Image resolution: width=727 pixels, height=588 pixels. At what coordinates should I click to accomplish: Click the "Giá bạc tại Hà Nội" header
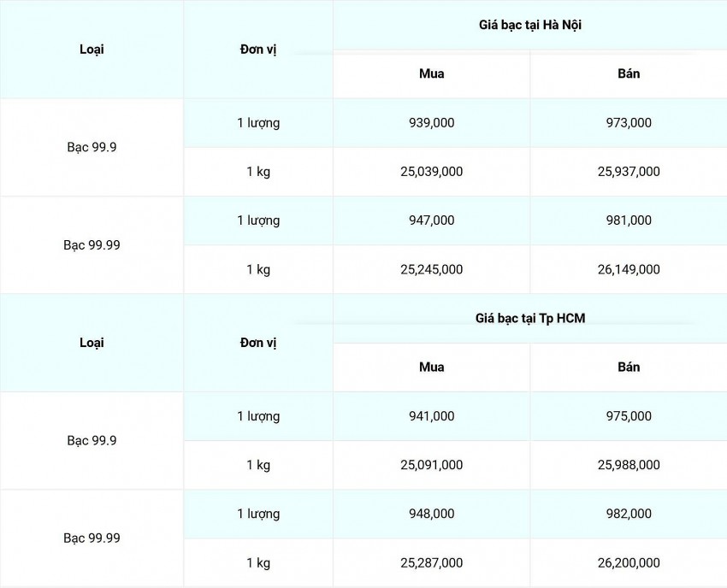click(x=530, y=26)
